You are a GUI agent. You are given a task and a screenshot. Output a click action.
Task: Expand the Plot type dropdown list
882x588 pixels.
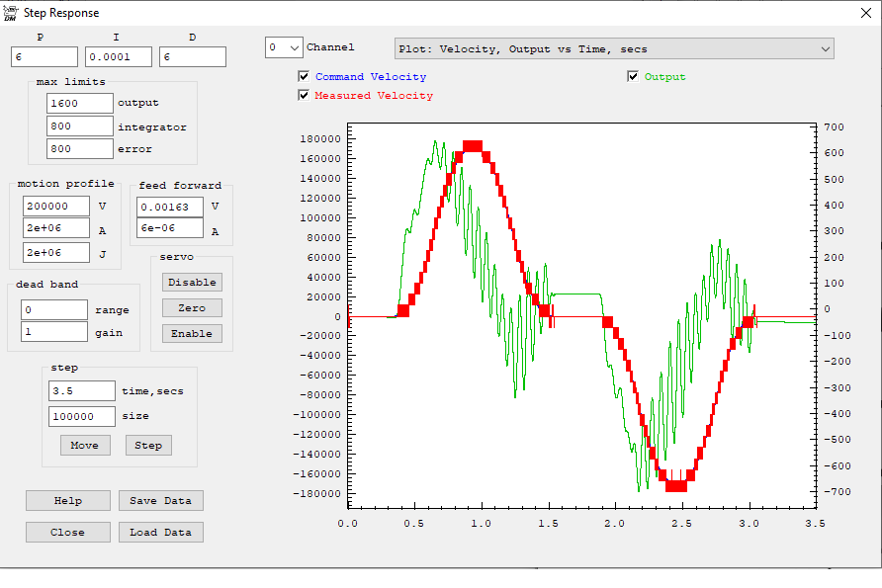click(x=825, y=48)
